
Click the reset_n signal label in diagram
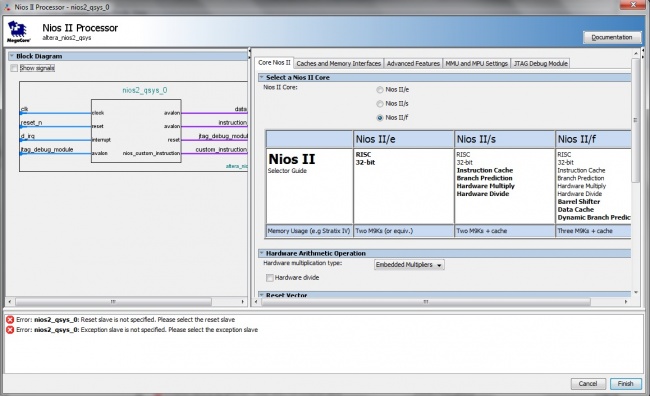[x=32, y=123]
